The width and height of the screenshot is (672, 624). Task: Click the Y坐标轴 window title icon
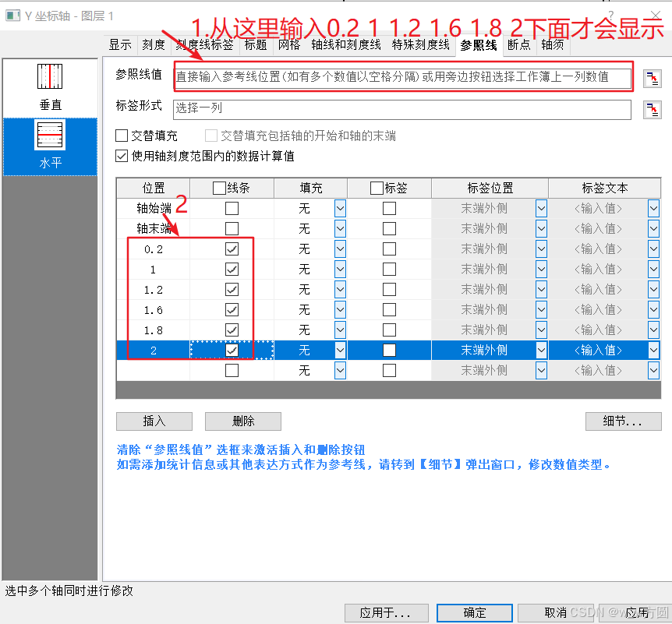[x=12, y=16]
